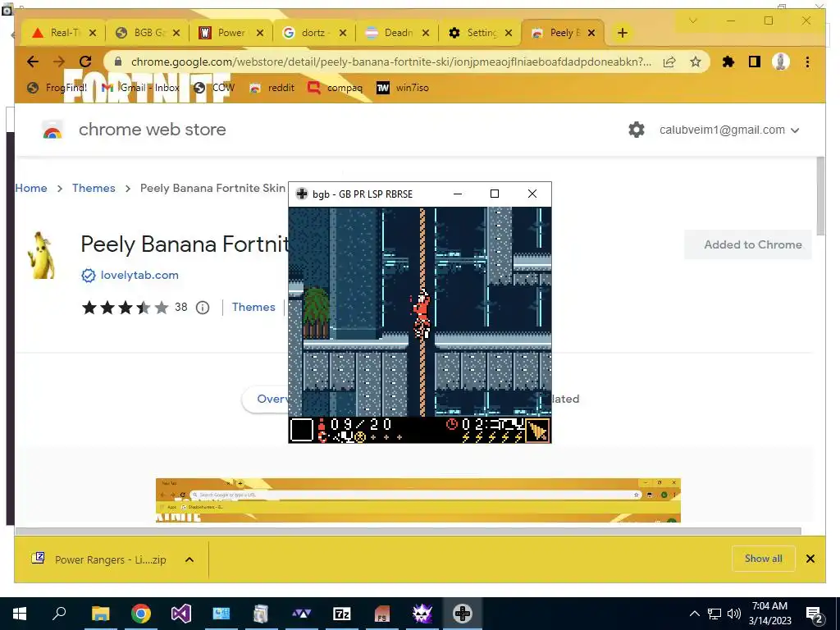Reload the current Chrome page

85,62
